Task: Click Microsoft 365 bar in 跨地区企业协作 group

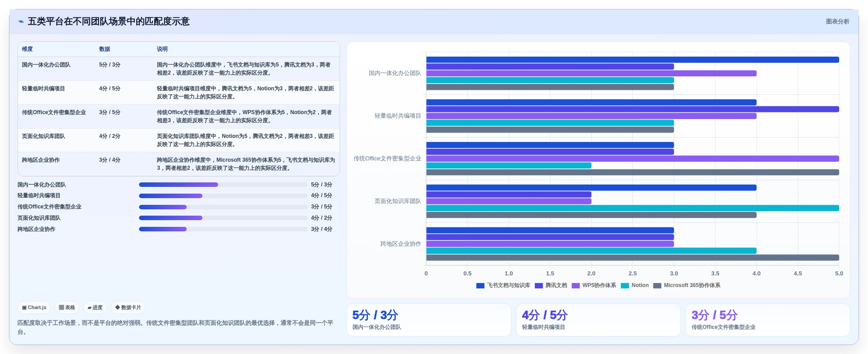Action: (632, 258)
